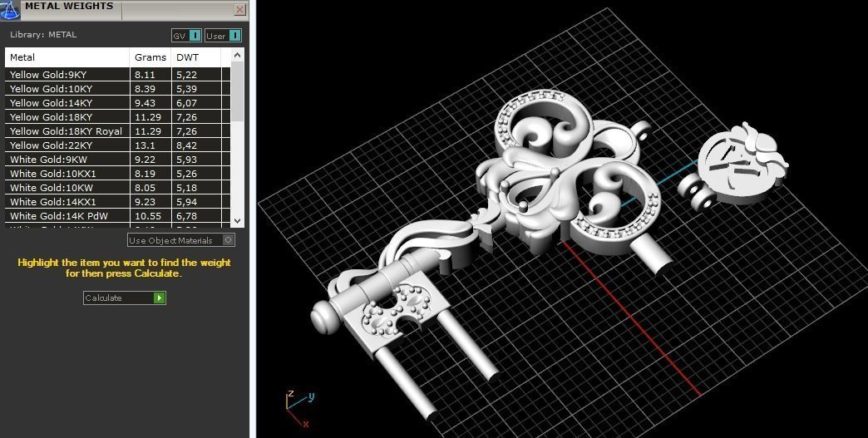Toggle the GV library switch
Viewport: 868px width, 438px height.
[186, 36]
